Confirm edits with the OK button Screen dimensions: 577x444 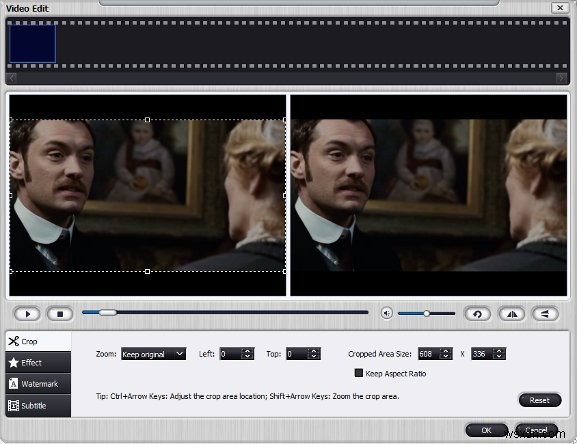click(486, 430)
